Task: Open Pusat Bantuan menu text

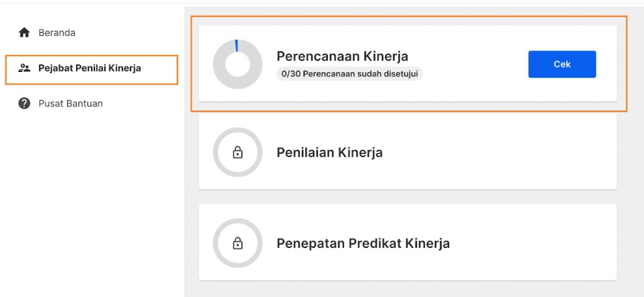Action: tap(71, 103)
